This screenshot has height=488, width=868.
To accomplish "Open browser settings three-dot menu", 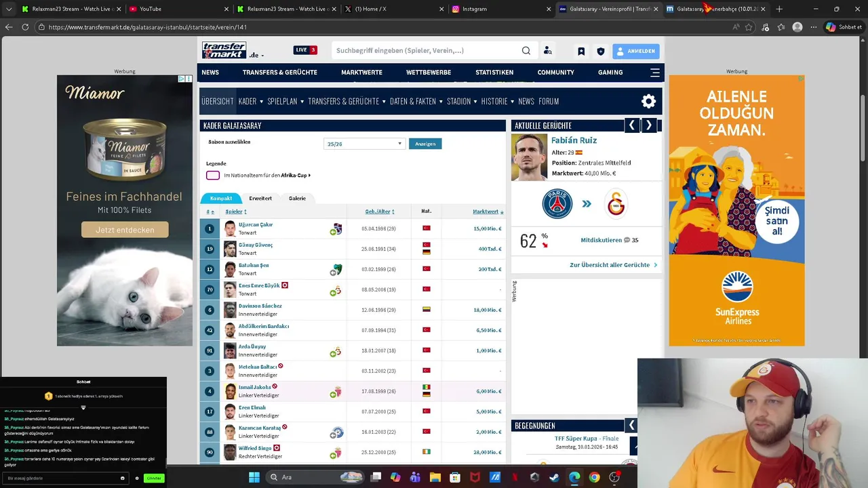I will (813, 27).
